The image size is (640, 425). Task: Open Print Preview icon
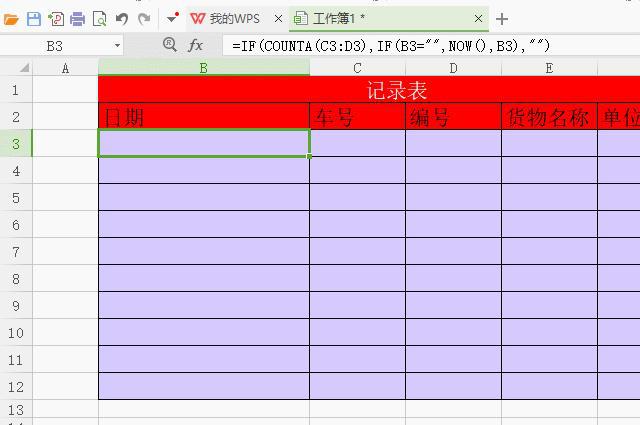[x=100, y=19]
